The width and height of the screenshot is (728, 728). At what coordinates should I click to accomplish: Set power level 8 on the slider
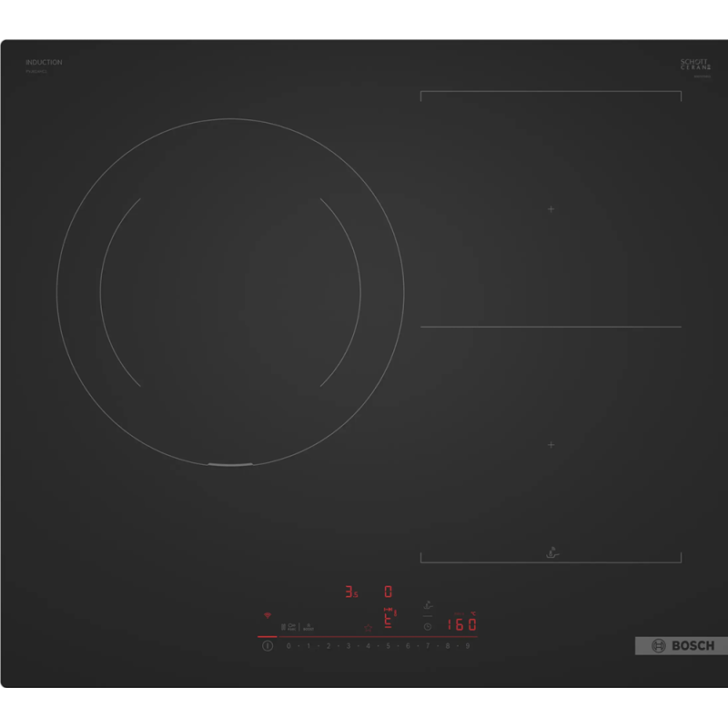[448, 646]
